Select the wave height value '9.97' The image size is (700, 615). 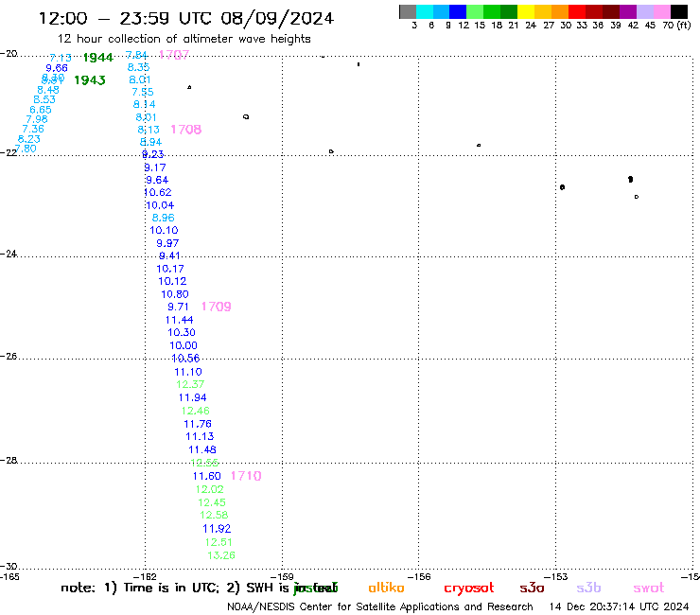click(x=167, y=243)
